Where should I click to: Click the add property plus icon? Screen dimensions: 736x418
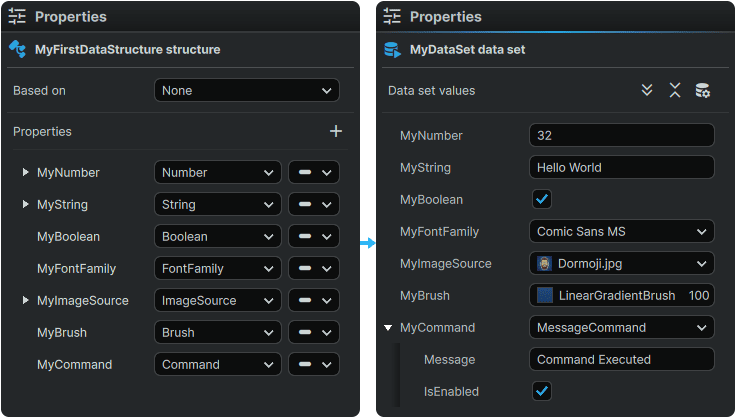click(336, 131)
